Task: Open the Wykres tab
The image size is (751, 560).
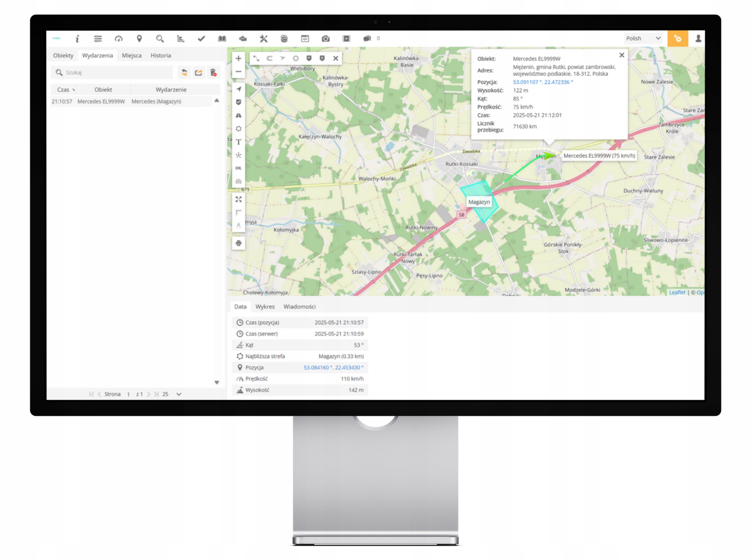Action: [x=265, y=307]
